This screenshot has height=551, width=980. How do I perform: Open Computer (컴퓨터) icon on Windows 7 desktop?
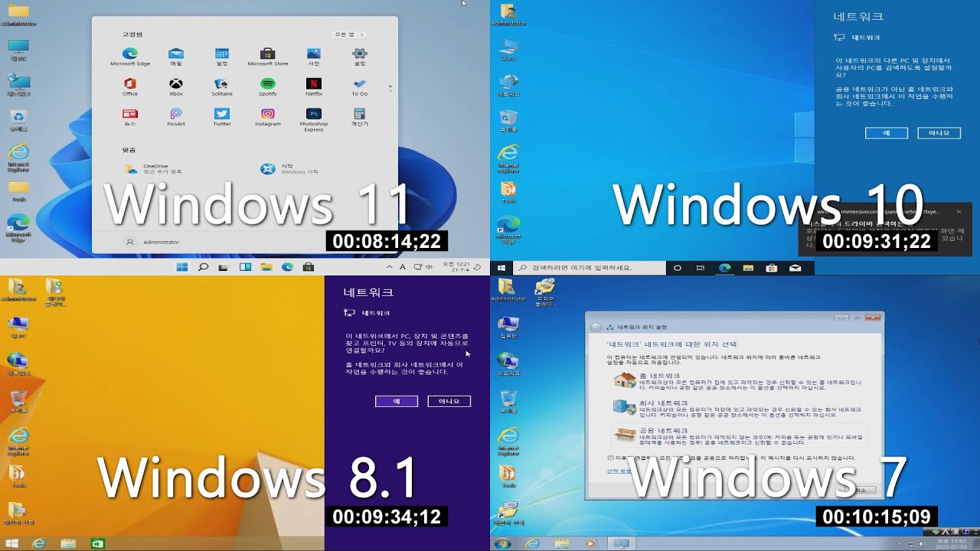point(508,327)
